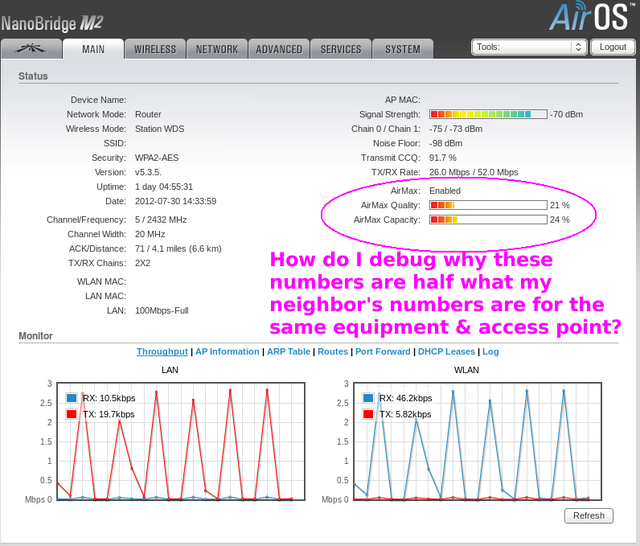
Task: Select the Date value 2012-07-30 14:33:59
Action: [176, 201]
